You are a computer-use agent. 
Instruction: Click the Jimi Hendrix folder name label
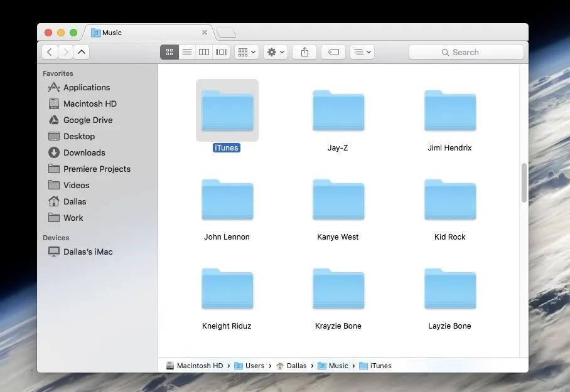449,148
